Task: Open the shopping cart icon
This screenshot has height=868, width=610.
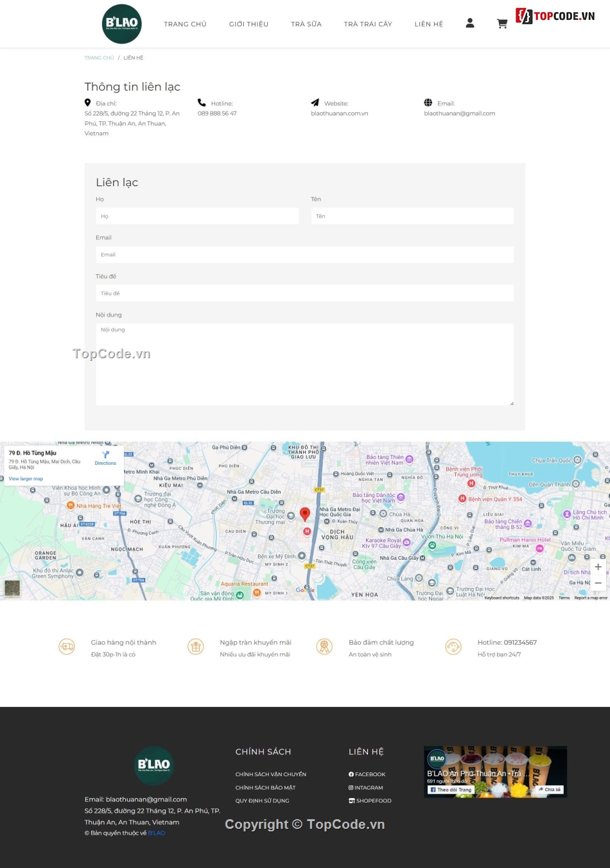Action: click(502, 24)
